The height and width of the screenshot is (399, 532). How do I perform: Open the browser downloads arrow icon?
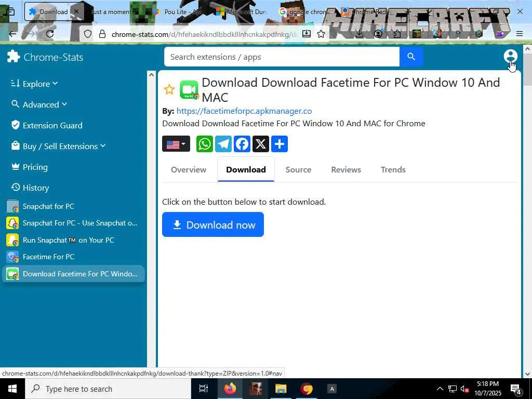point(359,34)
